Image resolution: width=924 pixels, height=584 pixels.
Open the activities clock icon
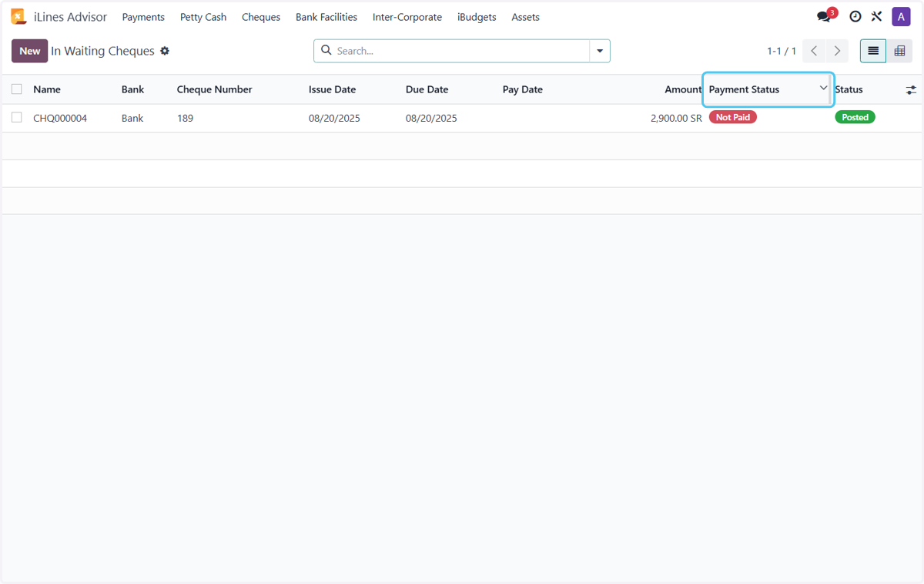(855, 16)
